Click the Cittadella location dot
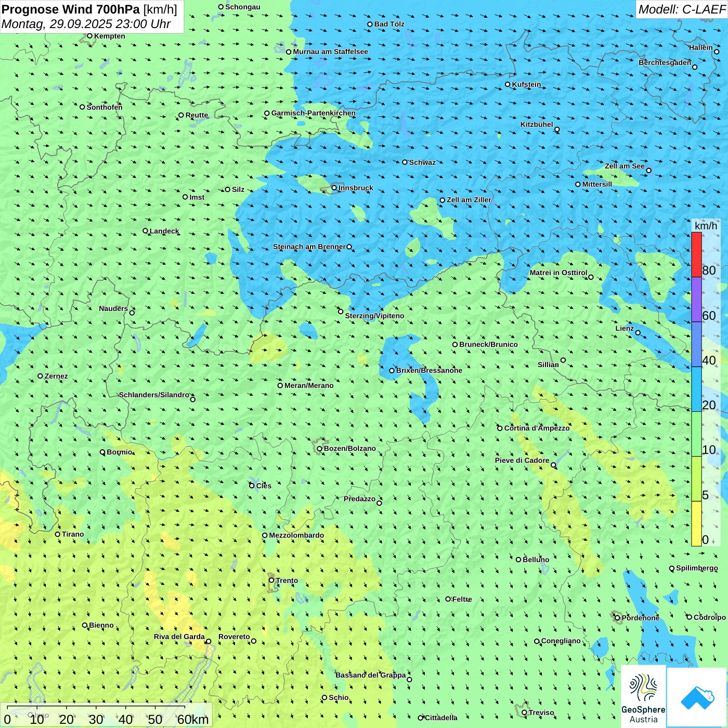Screen dimensions: 728x728 pyautogui.click(x=421, y=718)
